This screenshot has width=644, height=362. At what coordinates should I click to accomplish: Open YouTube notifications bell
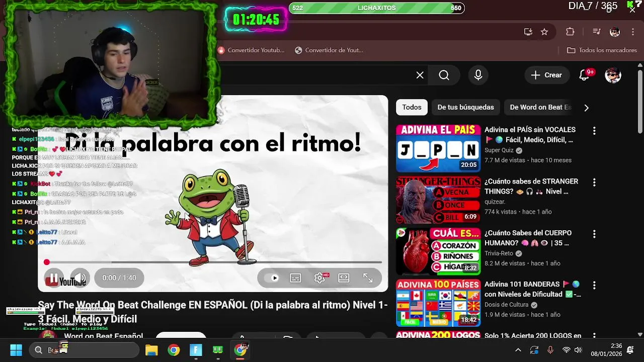[584, 75]
